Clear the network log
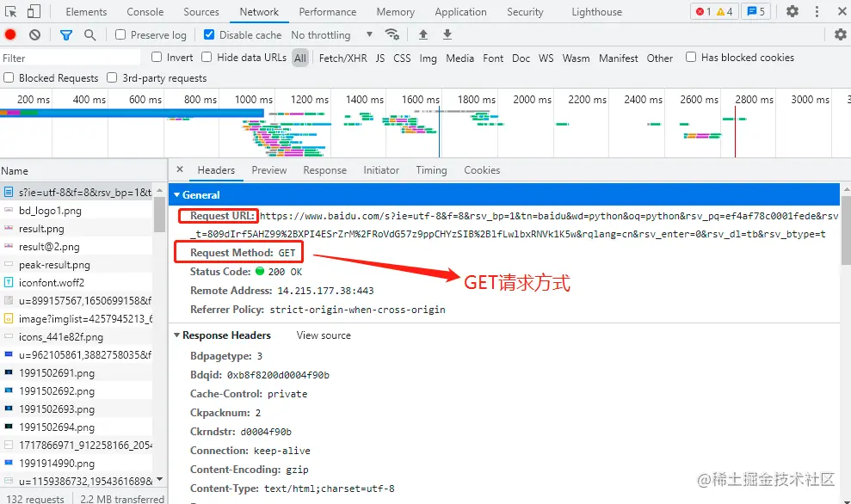The image size is (851, 504). tap(34, 34)
